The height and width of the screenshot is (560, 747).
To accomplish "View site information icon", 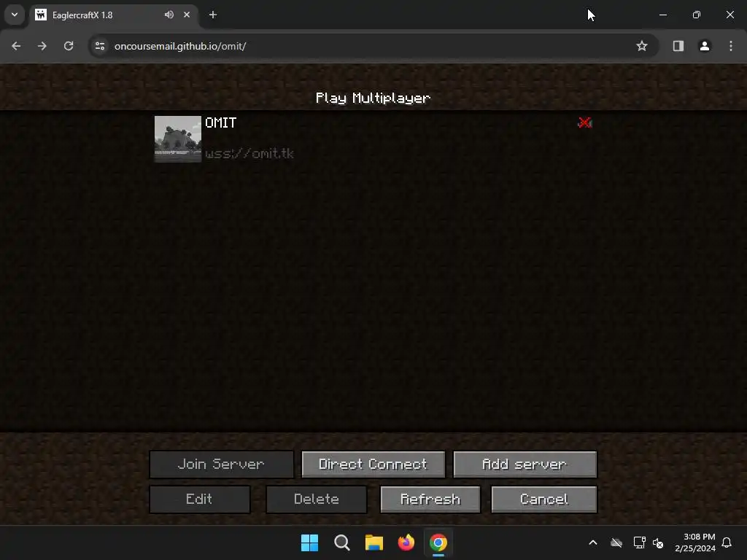I will tap(100, 46).
